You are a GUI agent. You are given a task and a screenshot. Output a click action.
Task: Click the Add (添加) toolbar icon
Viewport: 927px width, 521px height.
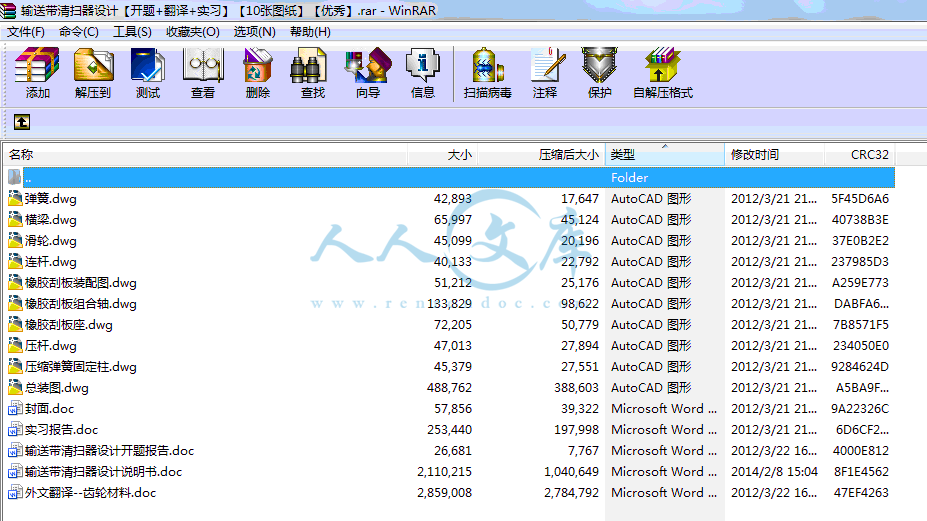coord(37,65)
